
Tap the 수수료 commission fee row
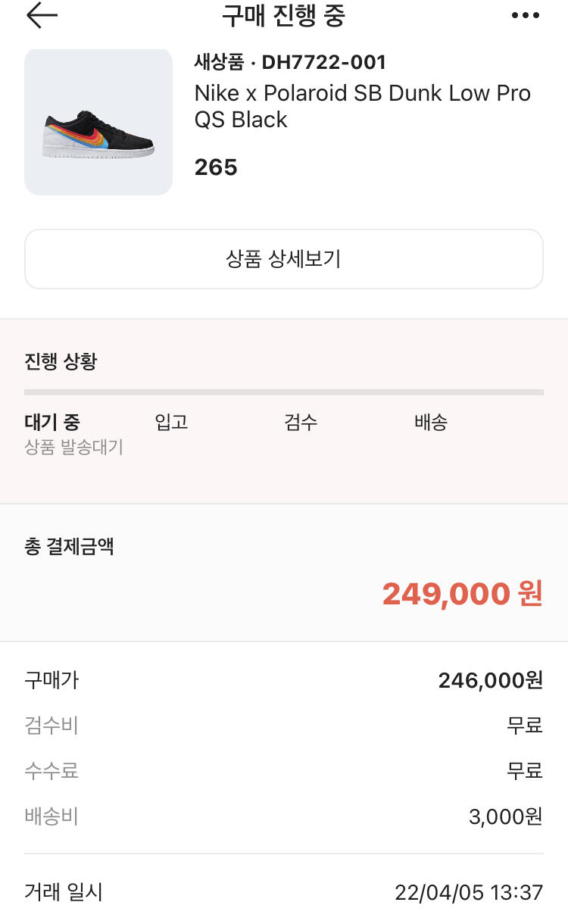(284, 772)
